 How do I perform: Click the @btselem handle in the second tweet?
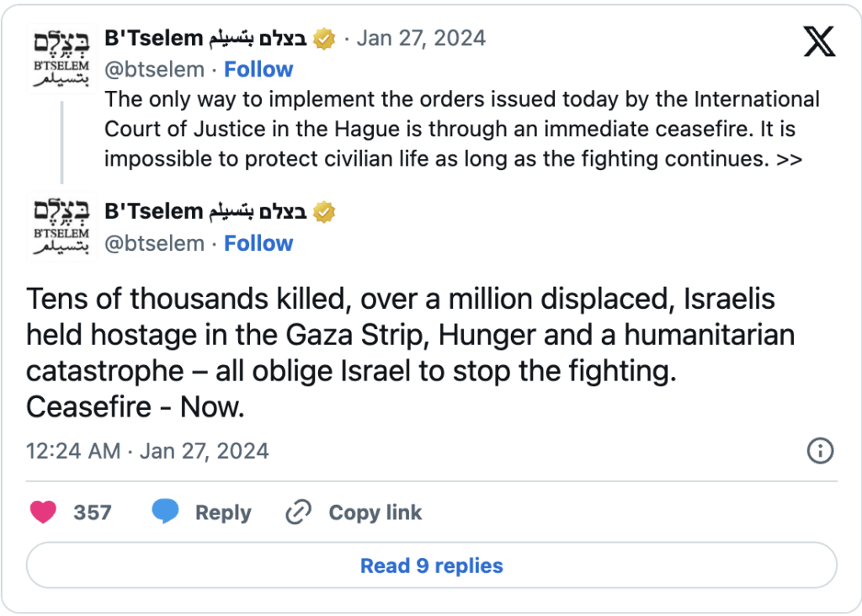click(x=154, y=243)
